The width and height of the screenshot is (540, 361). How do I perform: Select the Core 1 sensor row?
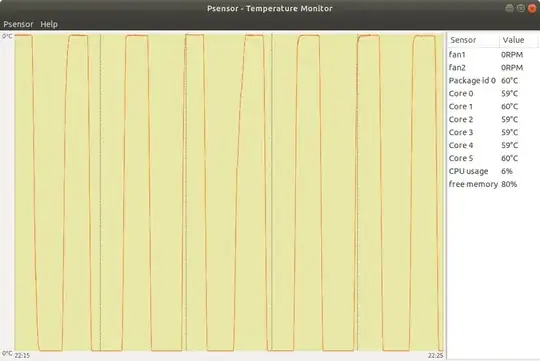[493, 106]
